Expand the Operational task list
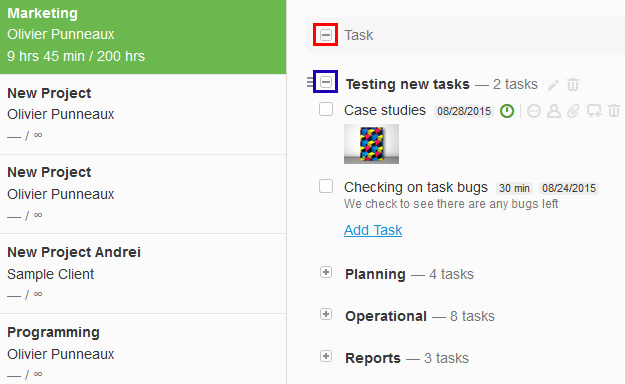This screenshot has width=625, height=384. tap(326, 314)
